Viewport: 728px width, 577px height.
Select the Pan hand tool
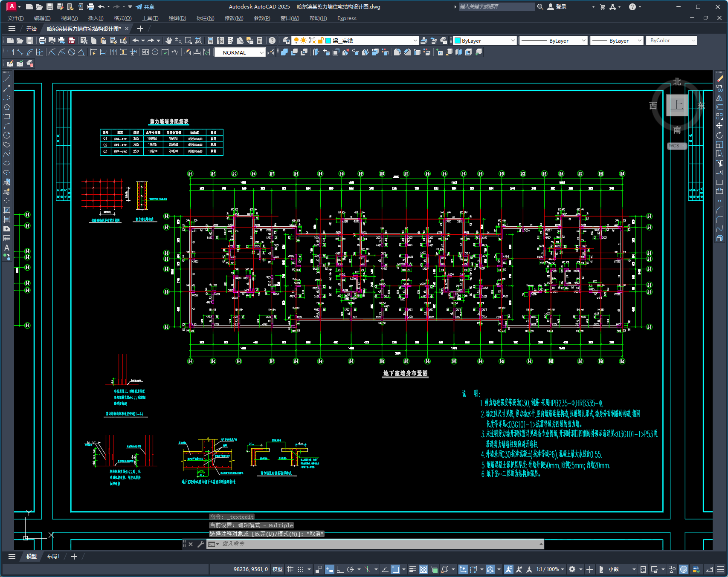[x=169, y=40]
